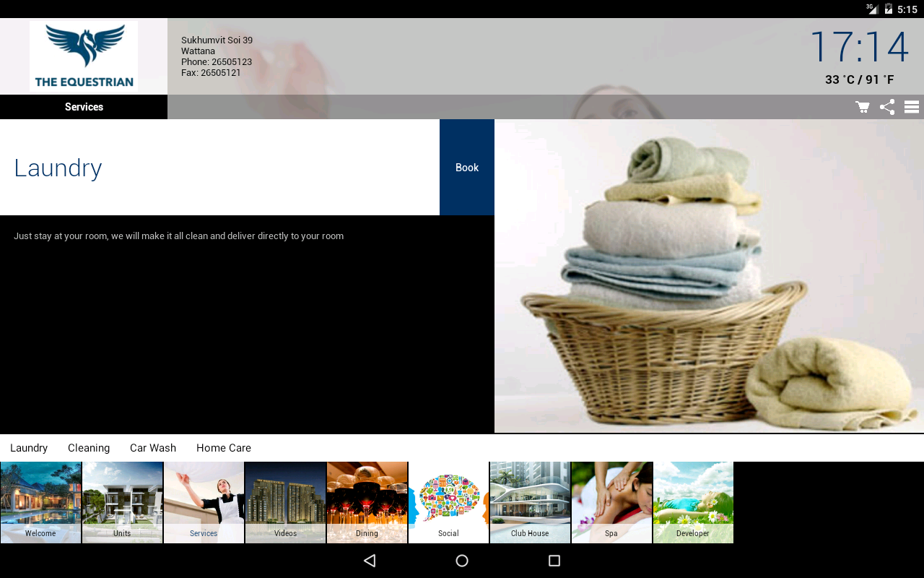Viewport: 924px width, 578px height.
Task: Tap the 5:15 status bar time
Action: coord(907,9)
